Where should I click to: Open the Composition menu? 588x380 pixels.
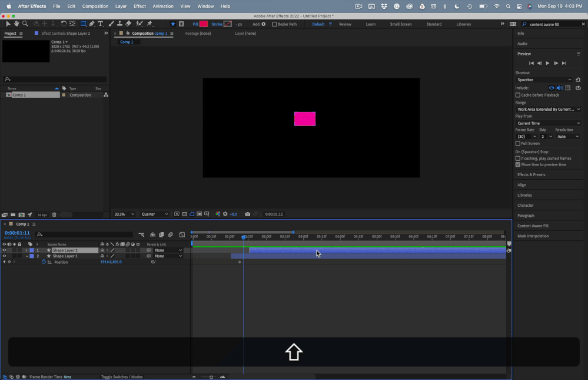95,6
